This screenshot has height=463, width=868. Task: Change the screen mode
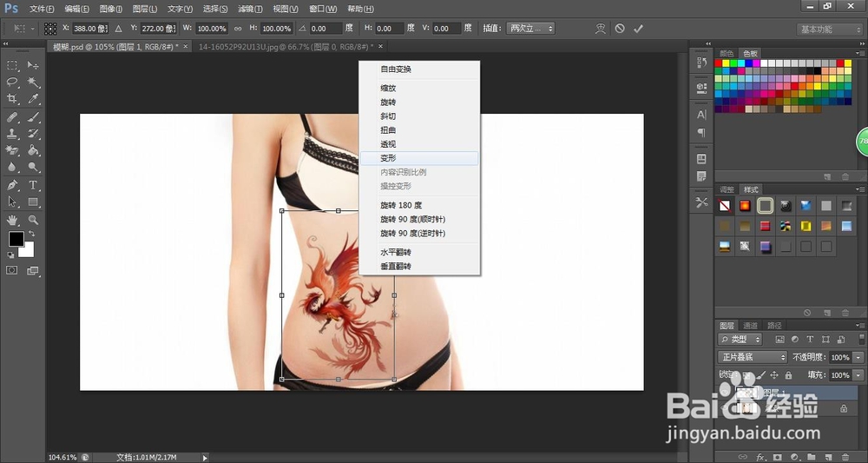point(33,271)
